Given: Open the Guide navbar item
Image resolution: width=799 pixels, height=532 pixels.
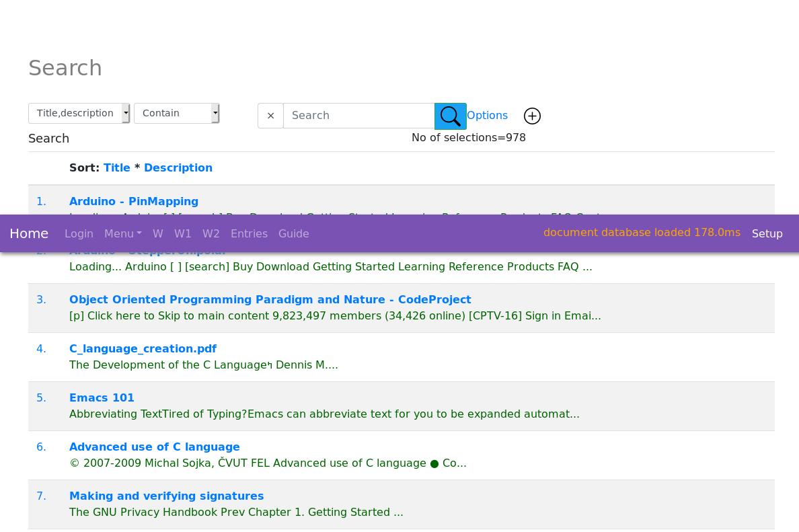Looking at the screenshot, I should (x=293, y=233).
